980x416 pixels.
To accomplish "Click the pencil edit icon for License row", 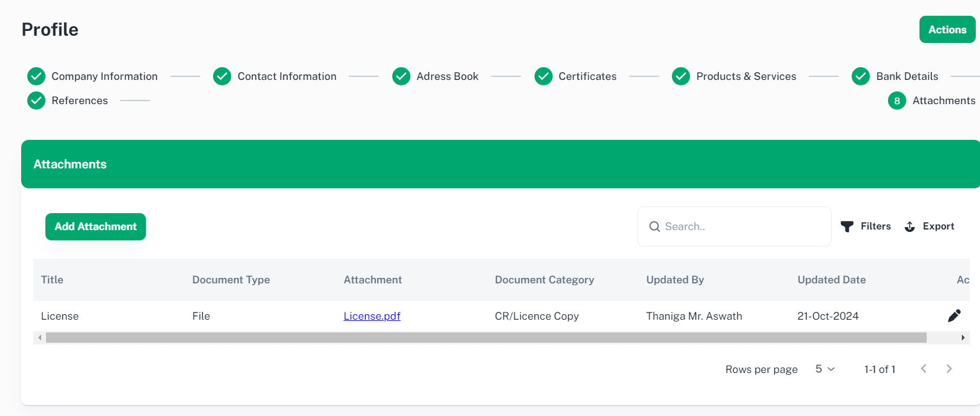I will point(954,315).
